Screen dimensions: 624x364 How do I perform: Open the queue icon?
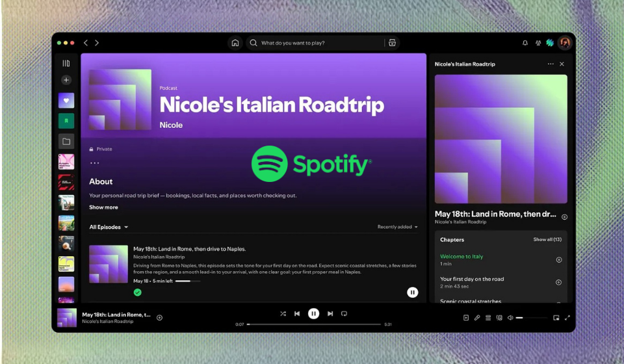tap(488, 317)
